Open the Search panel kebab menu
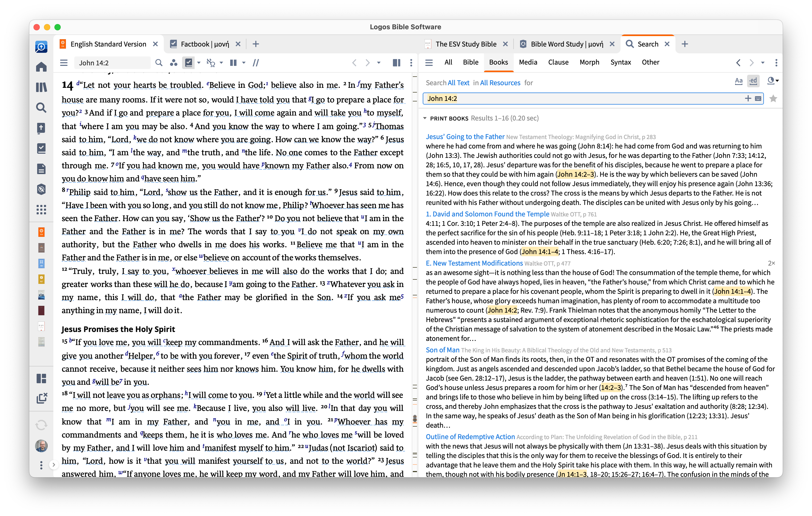 (x=776, y=63)
